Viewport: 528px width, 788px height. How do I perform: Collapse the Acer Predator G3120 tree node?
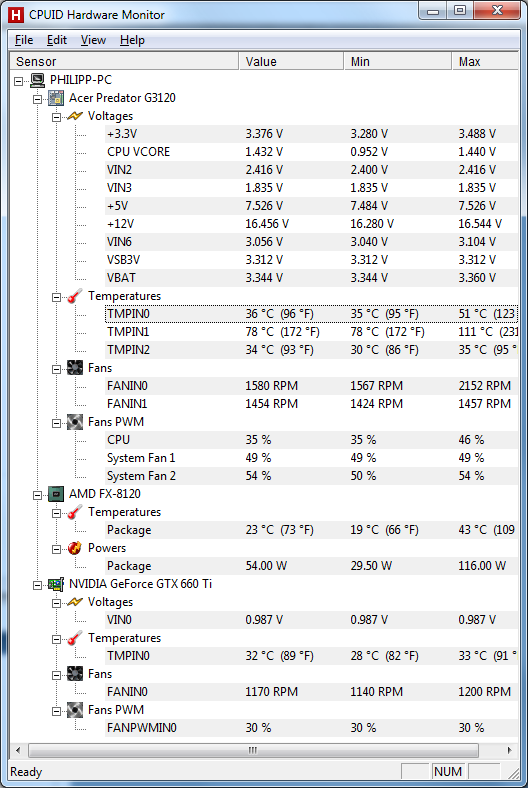coord(38,98)
